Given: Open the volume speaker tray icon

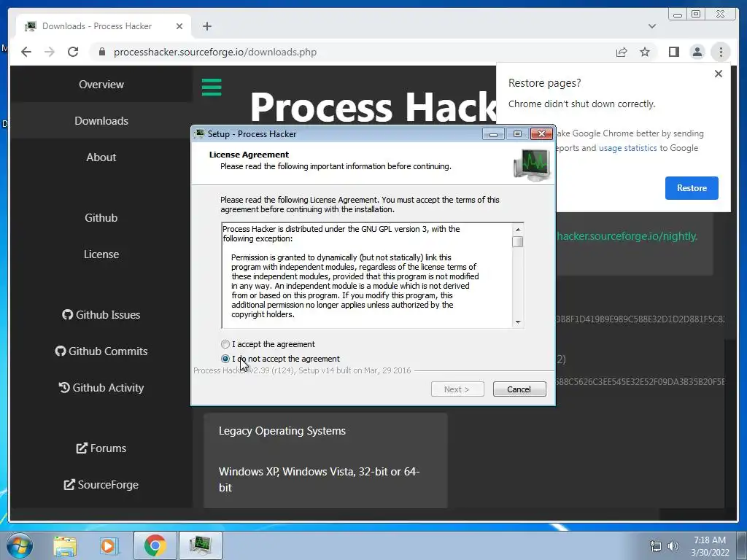Looking at the screenshot, I should (x=673, y=546).
